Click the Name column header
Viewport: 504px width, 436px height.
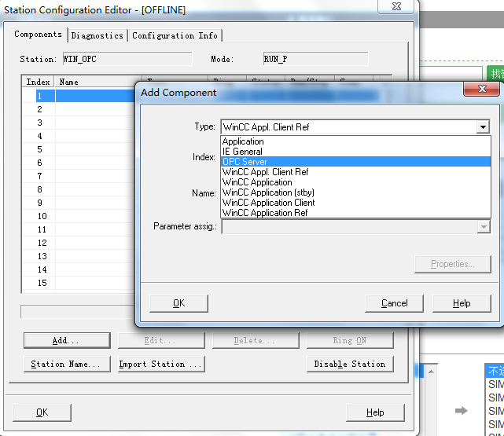click(97, 82)
